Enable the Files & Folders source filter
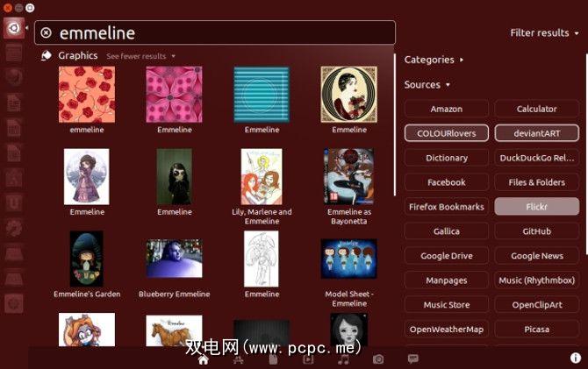588x369 pixels. (x=536, y=182)
